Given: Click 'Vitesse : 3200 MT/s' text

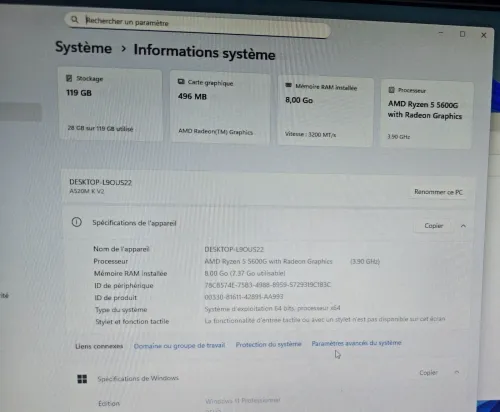Looking at the screenshot, I should tap(310, 134).
